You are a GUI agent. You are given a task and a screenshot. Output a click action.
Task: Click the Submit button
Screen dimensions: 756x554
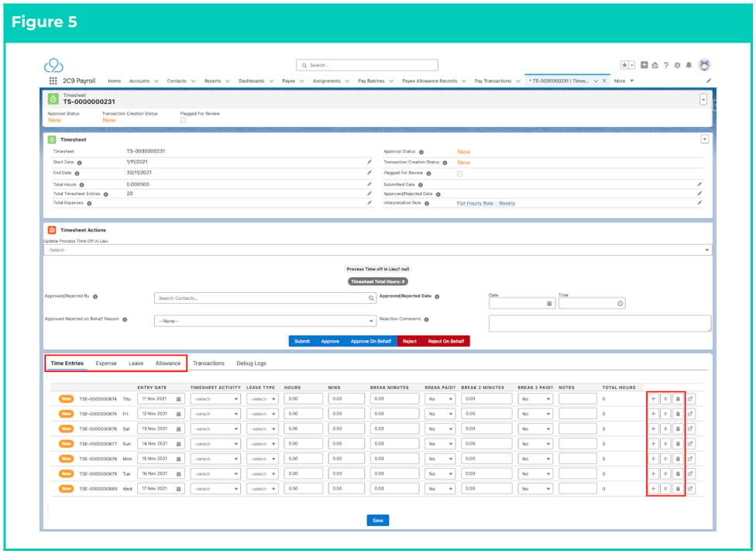click(302, 341)
